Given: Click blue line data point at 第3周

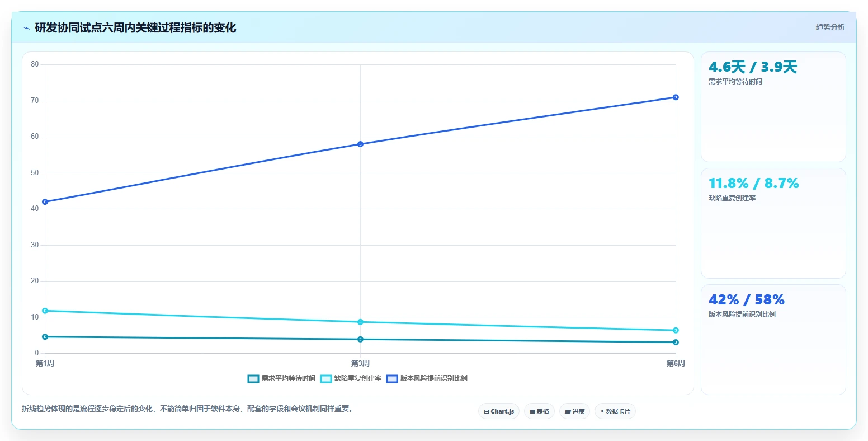Looking at the screenshot, I should point(360,144).
